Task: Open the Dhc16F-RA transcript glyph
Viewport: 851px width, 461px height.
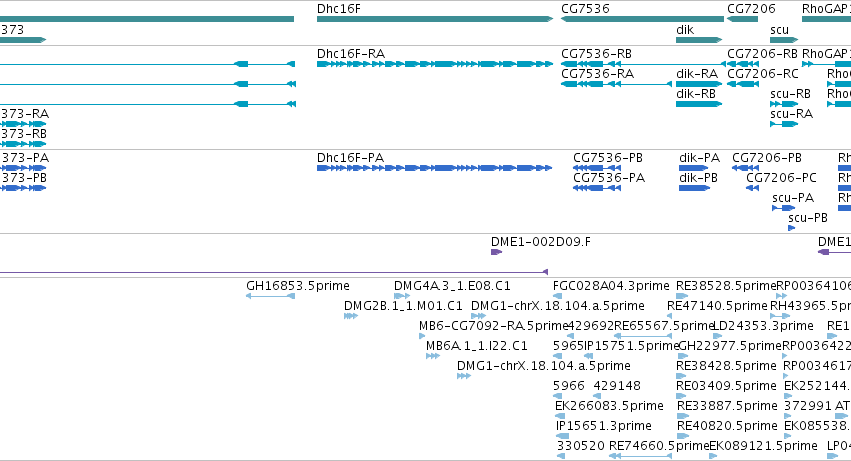Action: coord(435,64)
